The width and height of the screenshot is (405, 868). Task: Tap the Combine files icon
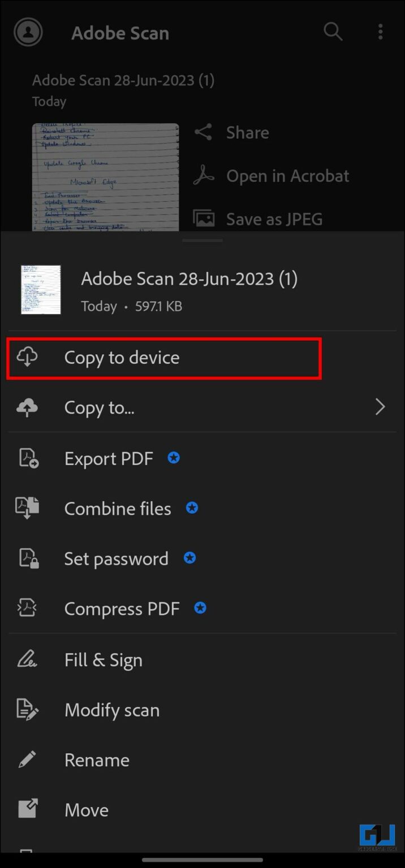pos(27,508)
